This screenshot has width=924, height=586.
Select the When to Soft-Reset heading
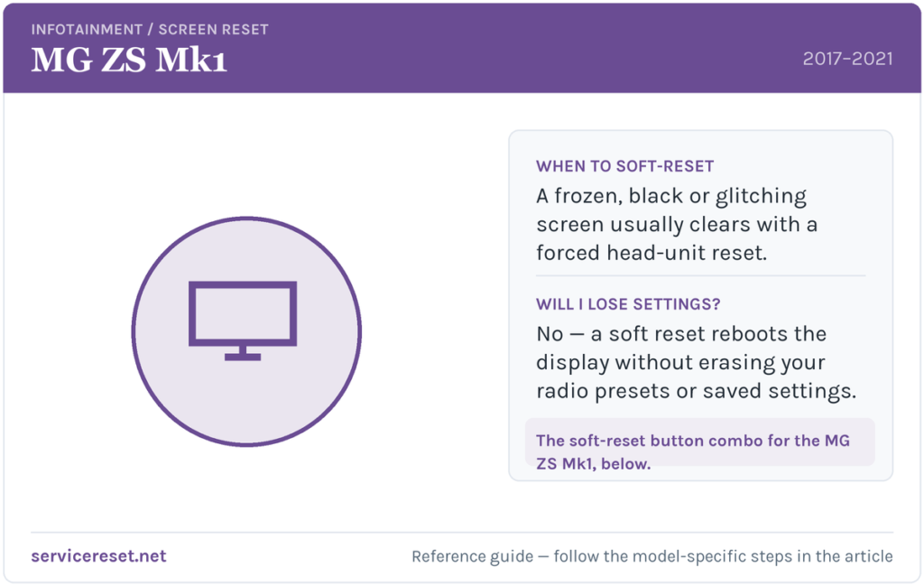[x=624, y=166]
